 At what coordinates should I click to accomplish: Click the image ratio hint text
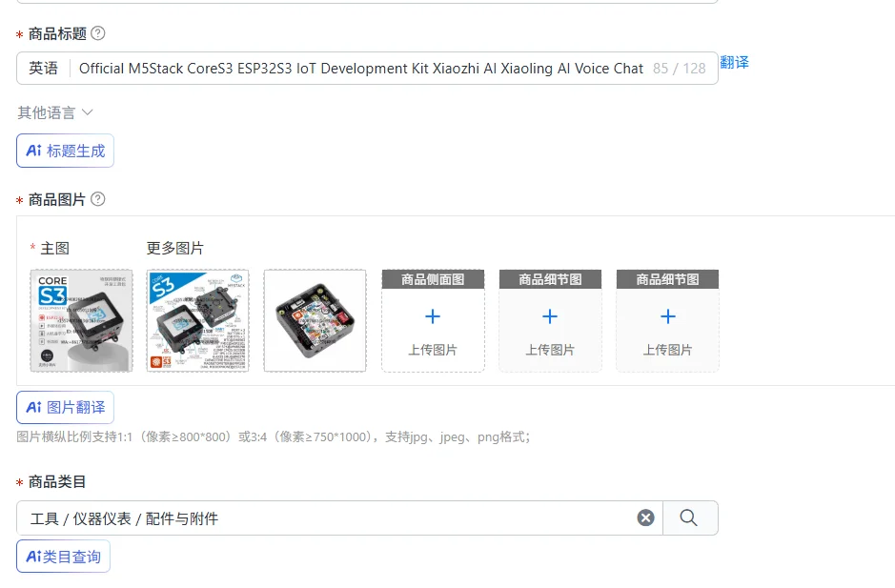(x=274, y=437)
